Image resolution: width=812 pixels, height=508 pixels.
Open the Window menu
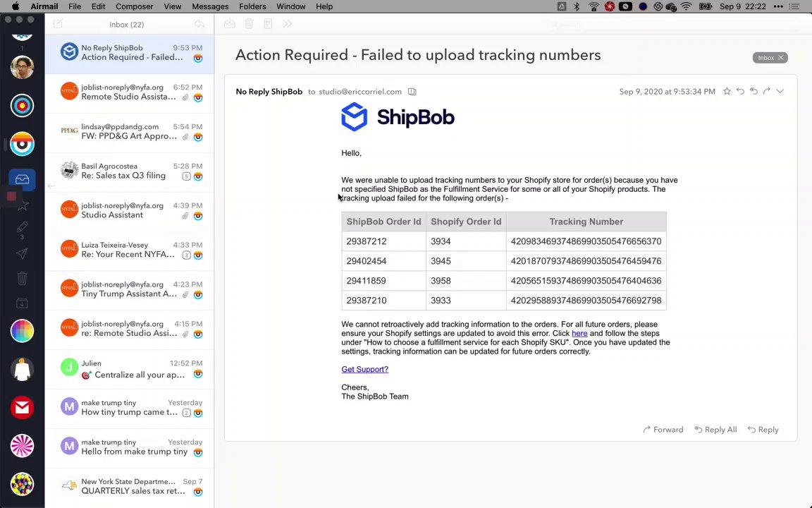[291, 6]
